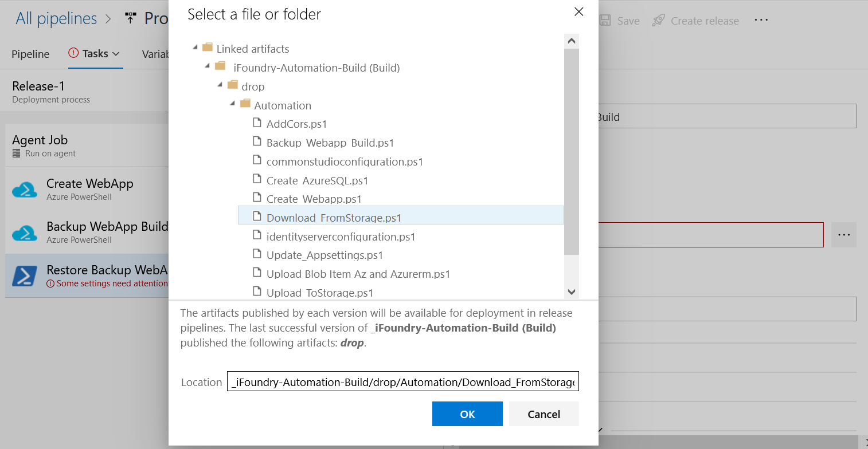Screen dimensions: 868x449
Task: Click the Restore Backup PowerShell task icon
Action: [x=25, y=275]
